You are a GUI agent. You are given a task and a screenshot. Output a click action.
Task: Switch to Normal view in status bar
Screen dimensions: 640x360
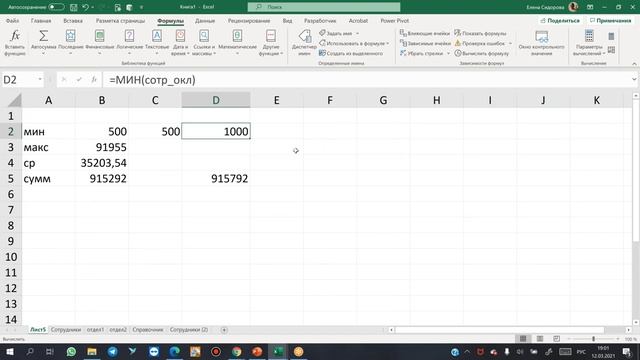[523, 339]
